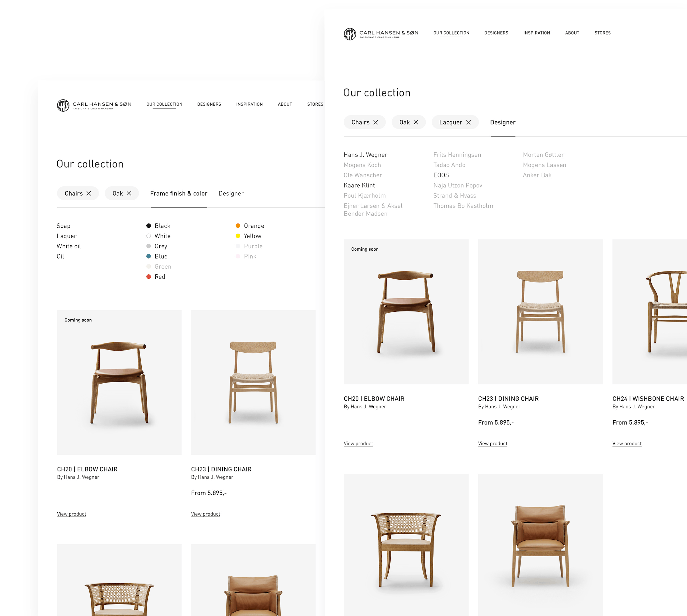
Task: Click View product under CH23 Dining Chair in the right window
Action: [493, 443]
